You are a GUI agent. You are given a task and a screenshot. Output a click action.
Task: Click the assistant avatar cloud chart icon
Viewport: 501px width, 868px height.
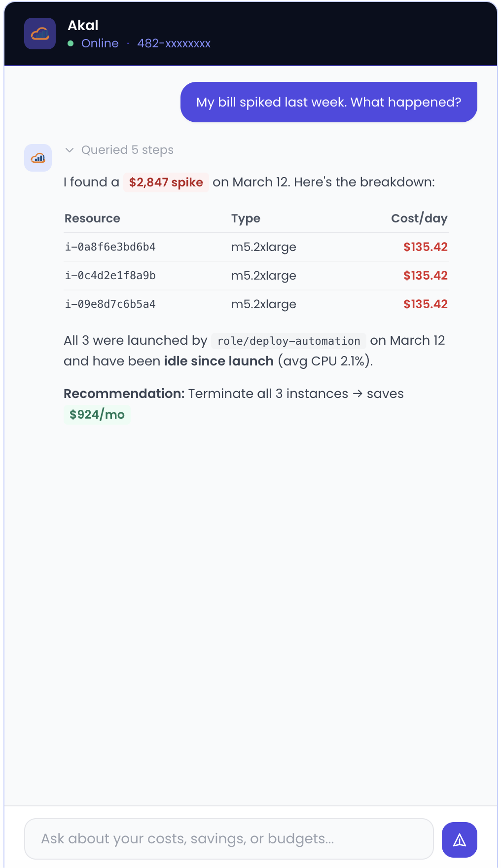coord(38,158)
